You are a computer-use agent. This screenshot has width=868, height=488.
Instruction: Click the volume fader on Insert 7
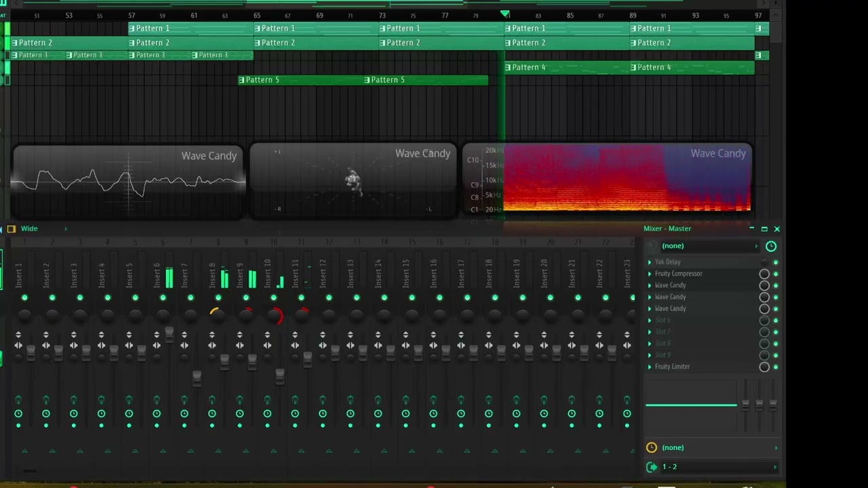[197, 378]
